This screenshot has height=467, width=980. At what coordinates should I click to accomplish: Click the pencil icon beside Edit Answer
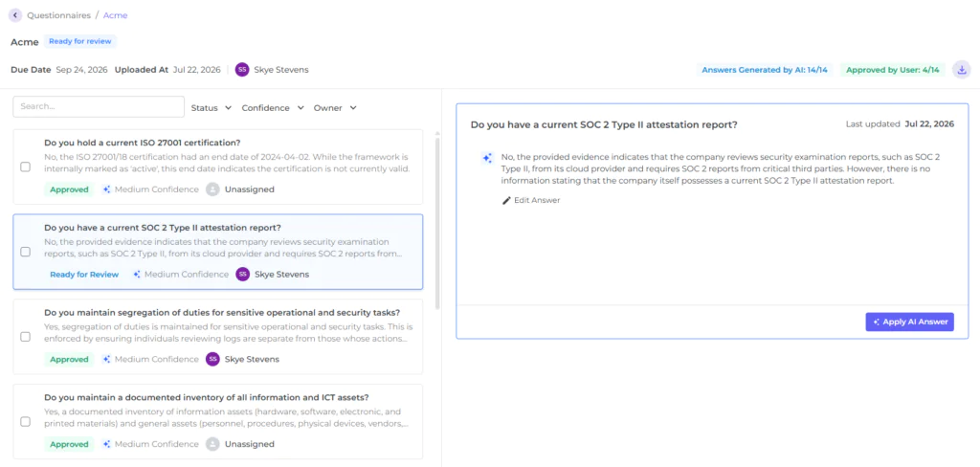(x=507, y=200)
